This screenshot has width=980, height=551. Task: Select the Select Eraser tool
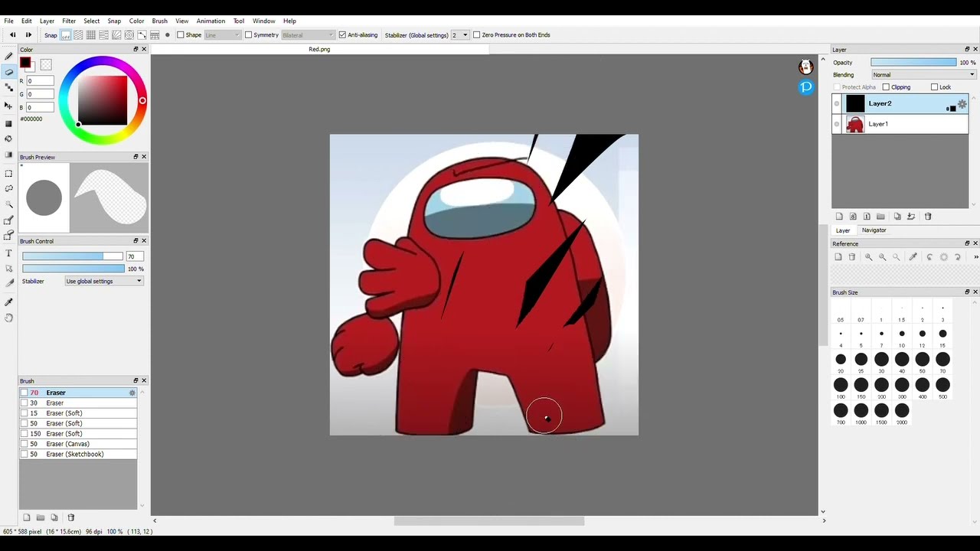[x=8, y=236]
